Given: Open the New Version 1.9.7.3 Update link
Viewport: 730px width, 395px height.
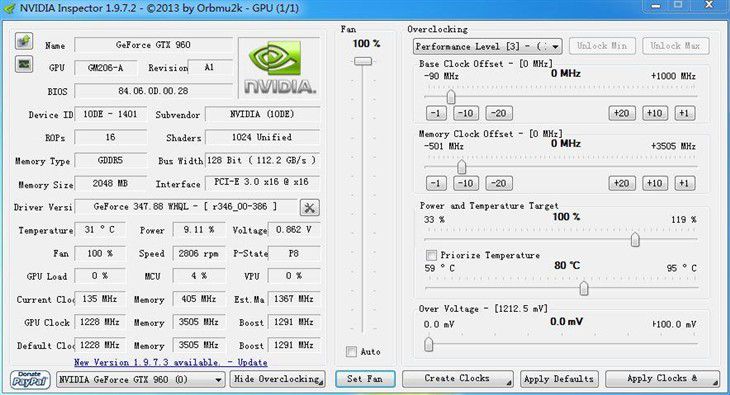Looking at the screenshot, I should click(170, 362).
